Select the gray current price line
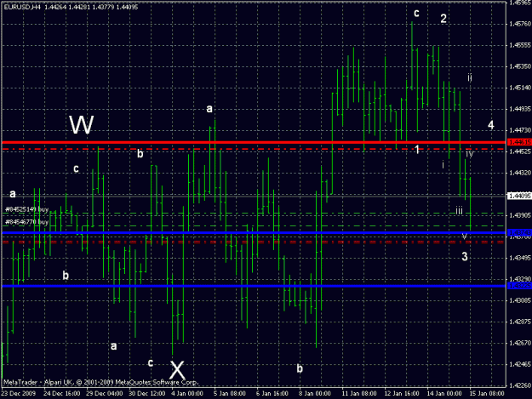The width and height of the screenshot is (532, 399). [x=254, y=196]
